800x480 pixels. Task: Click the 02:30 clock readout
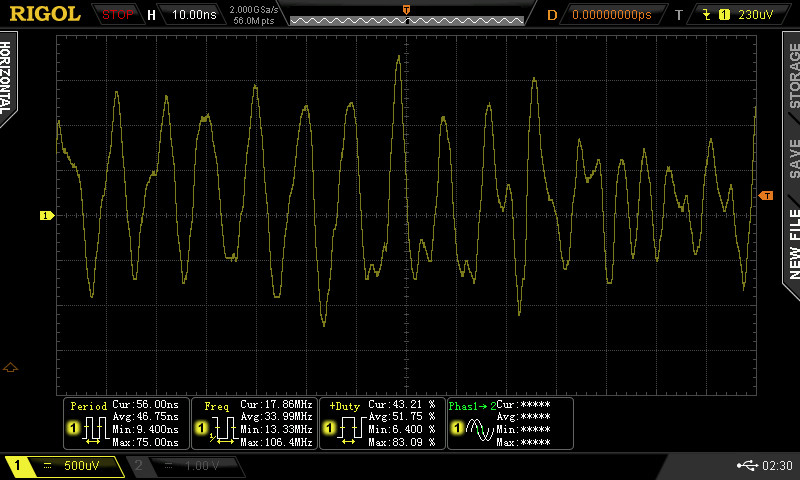(778, 465)
